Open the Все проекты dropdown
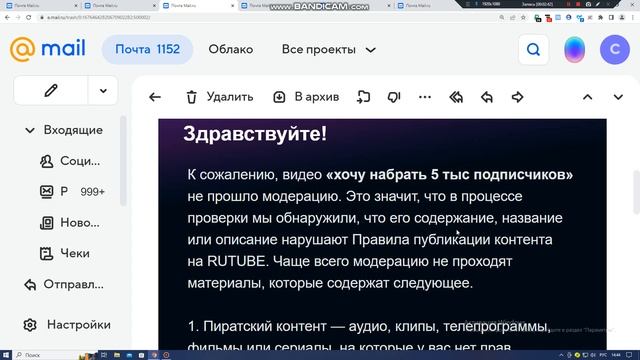Viewport: 640px width, 360px height. (329, 50)
